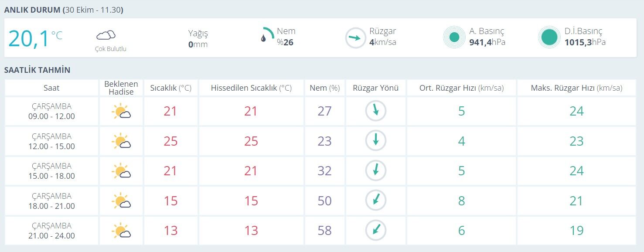Click the Sıcaklık (°C) column header
Screen dimensions: 644x252
click(x=171, y=88)
